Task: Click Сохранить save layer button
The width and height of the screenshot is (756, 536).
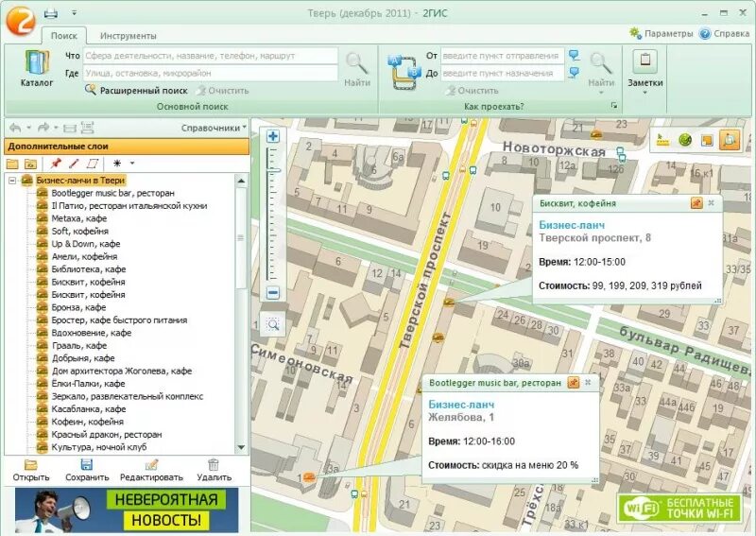Action: (x=87, y=471)
